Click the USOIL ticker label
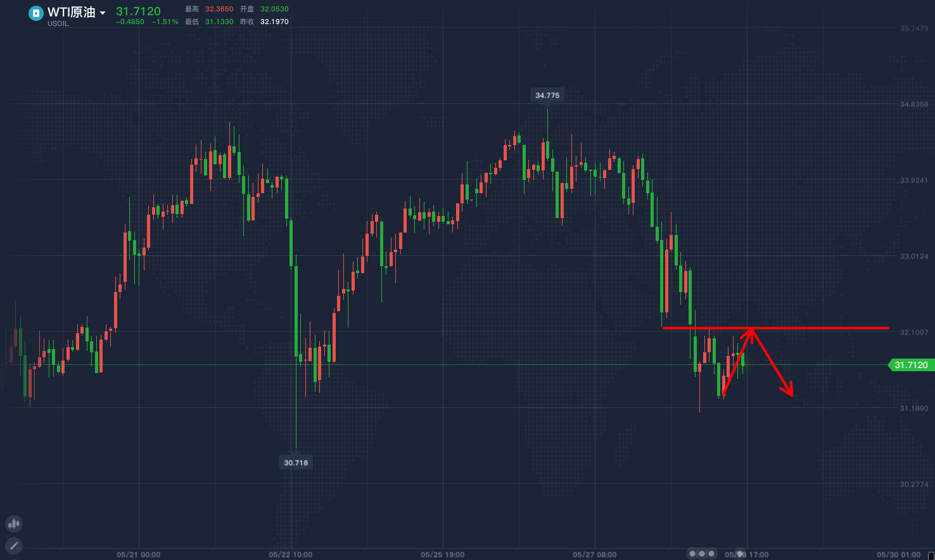This screenshot has width=935, height=560. point(58,24)
